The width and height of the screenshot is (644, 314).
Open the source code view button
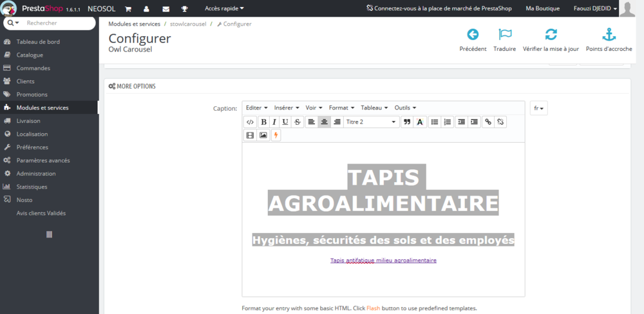[250, 122]
